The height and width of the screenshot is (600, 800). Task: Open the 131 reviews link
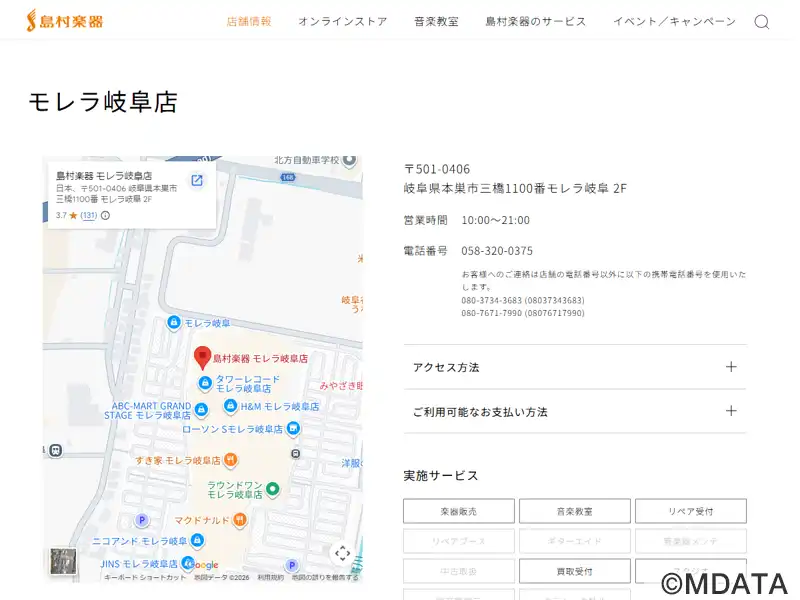click(89, 215)
